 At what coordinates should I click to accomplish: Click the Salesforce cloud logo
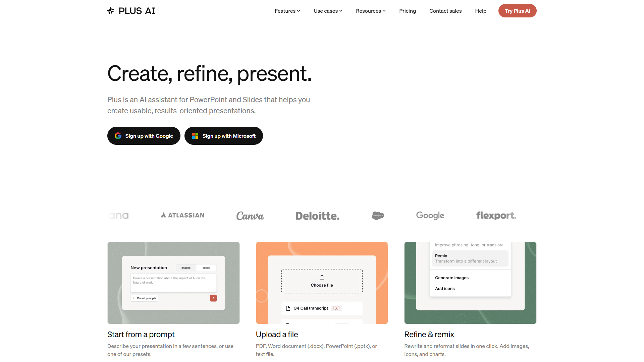pos(378,216)
